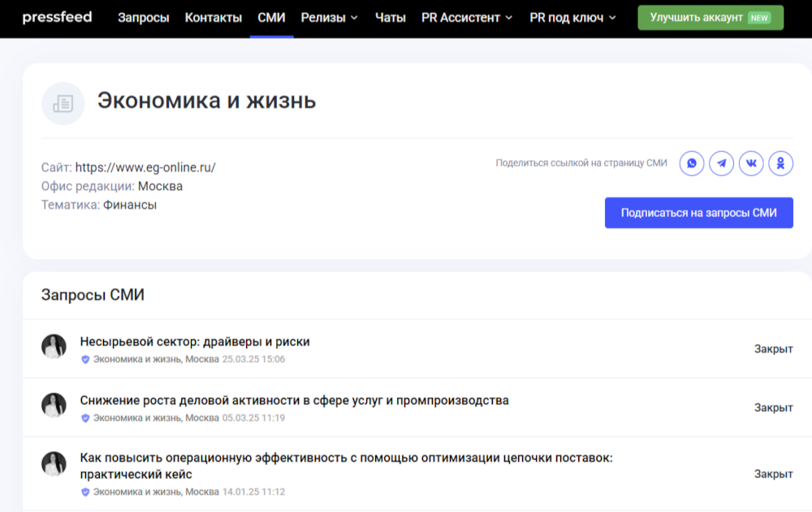Click Экономика и жизнь, Москва dated 25.03.25

click(156, 359)
